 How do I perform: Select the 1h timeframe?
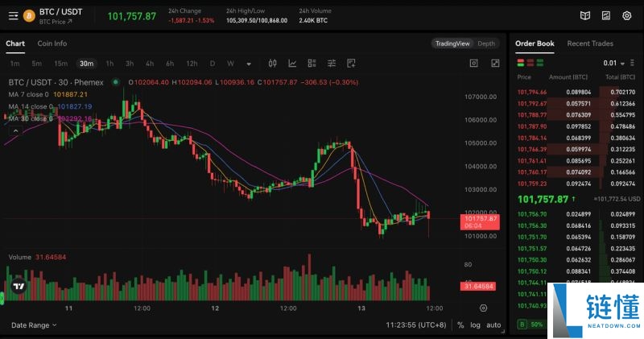coord(109,63)
